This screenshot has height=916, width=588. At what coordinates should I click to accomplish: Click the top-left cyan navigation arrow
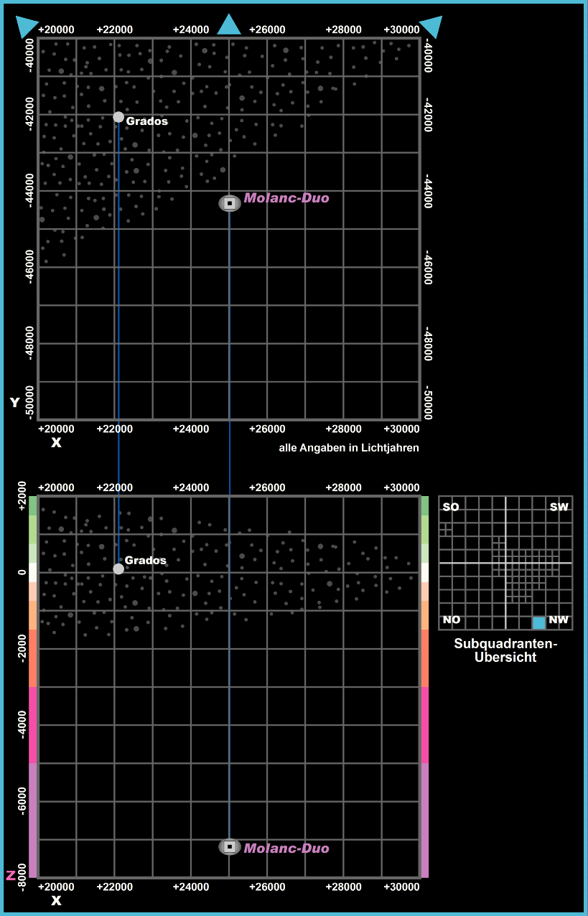point(27,26)
